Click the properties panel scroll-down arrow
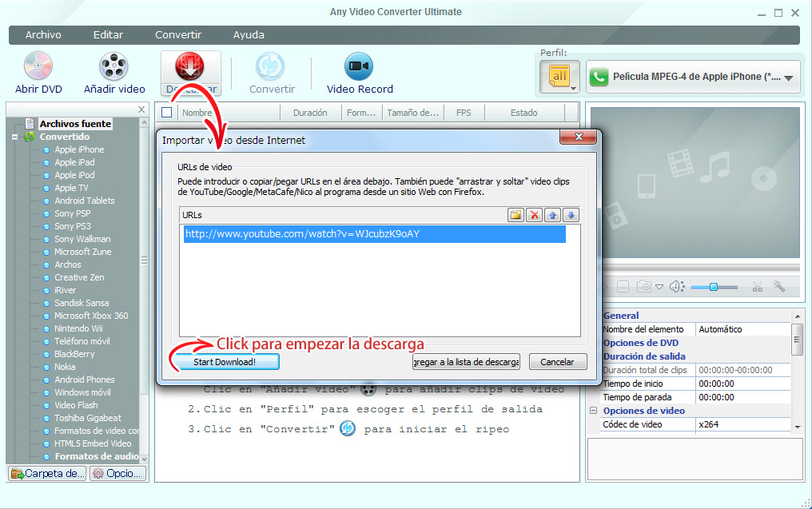Screen dimensions: 812x509 [798, 427]
